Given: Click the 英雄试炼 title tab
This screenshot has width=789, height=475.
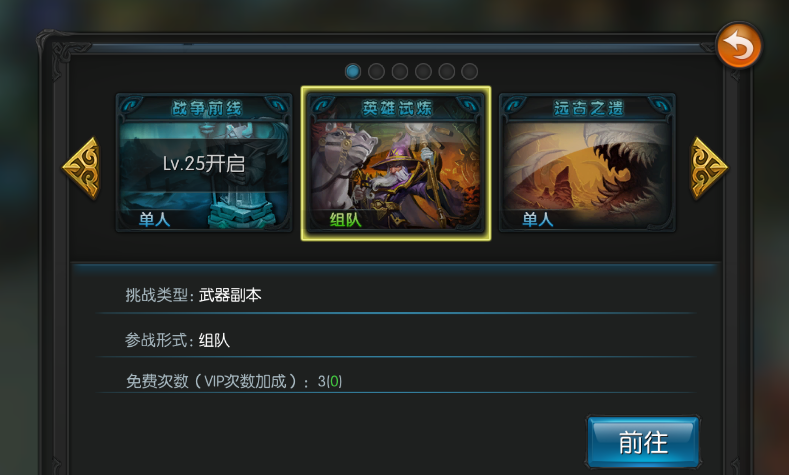Looking at the screenshot, I should click(x=397, y=108).
